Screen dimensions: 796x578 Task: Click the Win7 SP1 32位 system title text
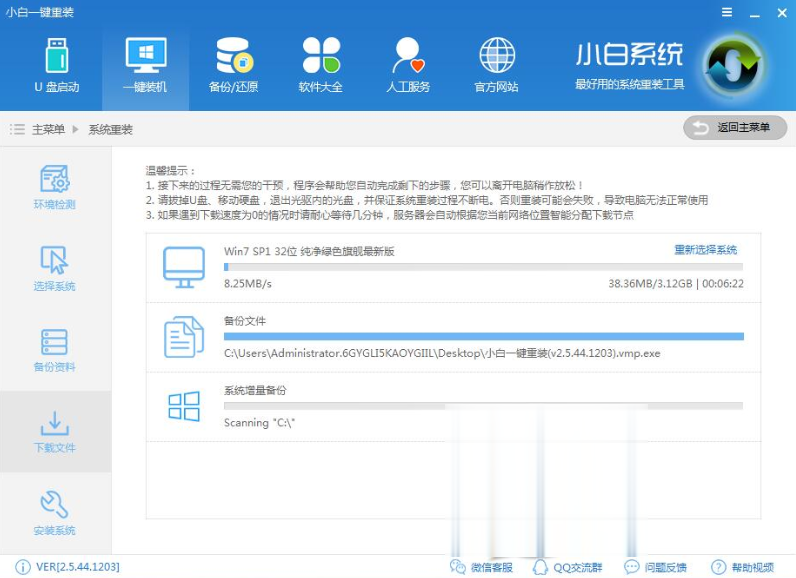coord(309,251)
